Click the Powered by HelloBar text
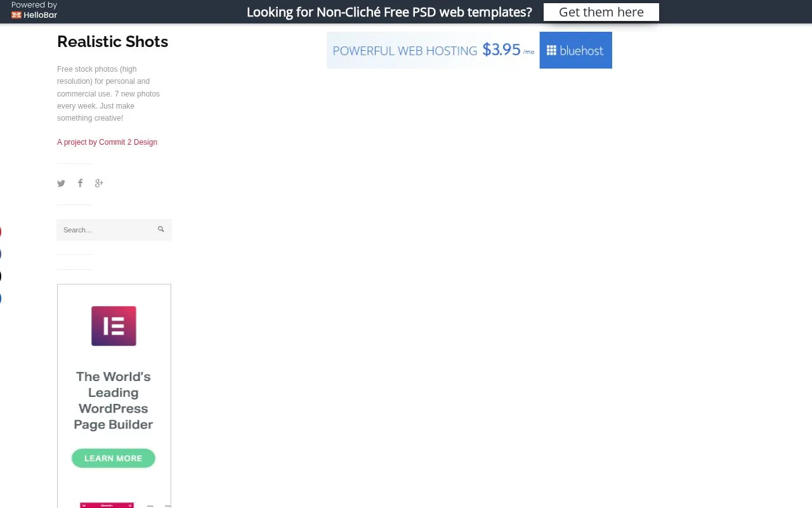 [34, 10]
